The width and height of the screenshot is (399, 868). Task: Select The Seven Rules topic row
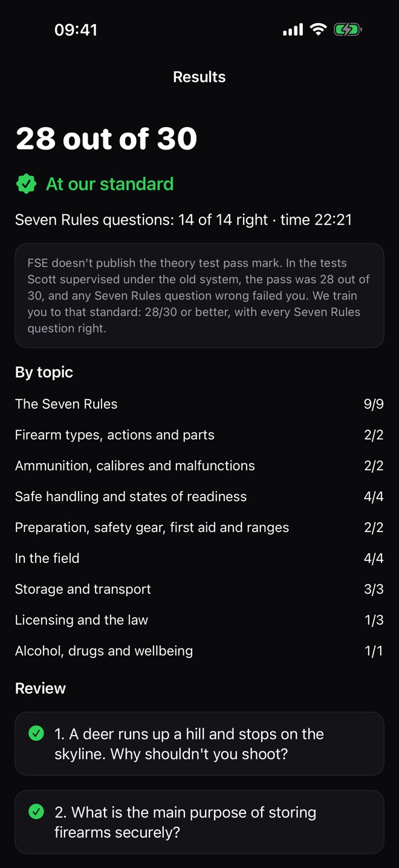pos(199,404)
